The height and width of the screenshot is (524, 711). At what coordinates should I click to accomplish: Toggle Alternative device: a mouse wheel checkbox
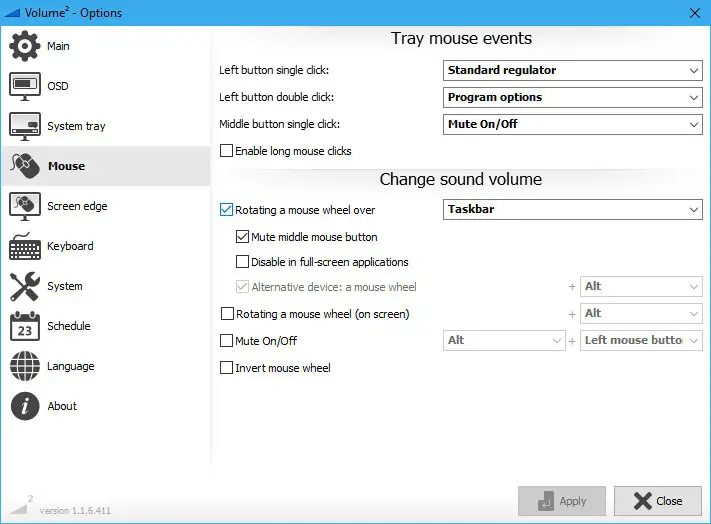click(x=242, y=286)
